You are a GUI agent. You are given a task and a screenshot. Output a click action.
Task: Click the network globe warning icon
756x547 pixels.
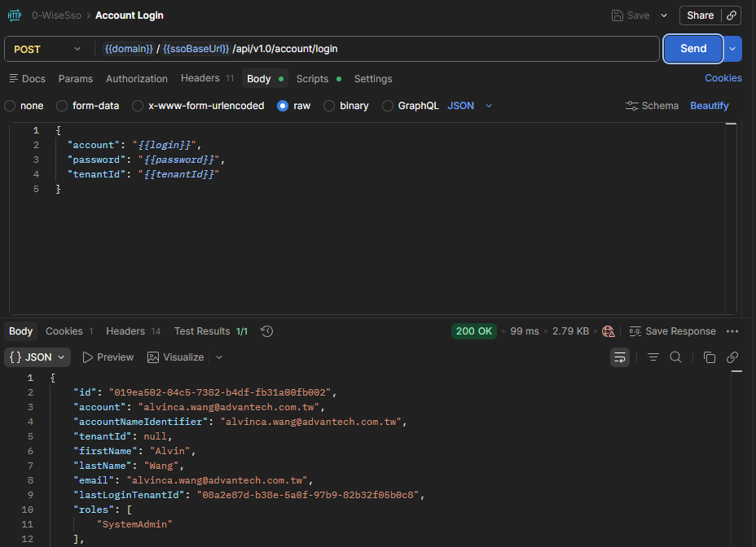(x=609, y=331)
